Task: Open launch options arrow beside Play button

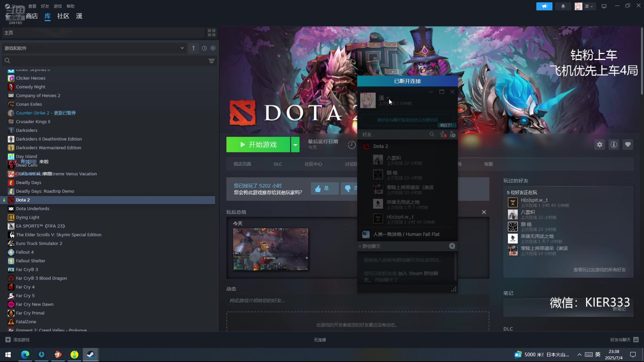Action: [x=295, y=145]
